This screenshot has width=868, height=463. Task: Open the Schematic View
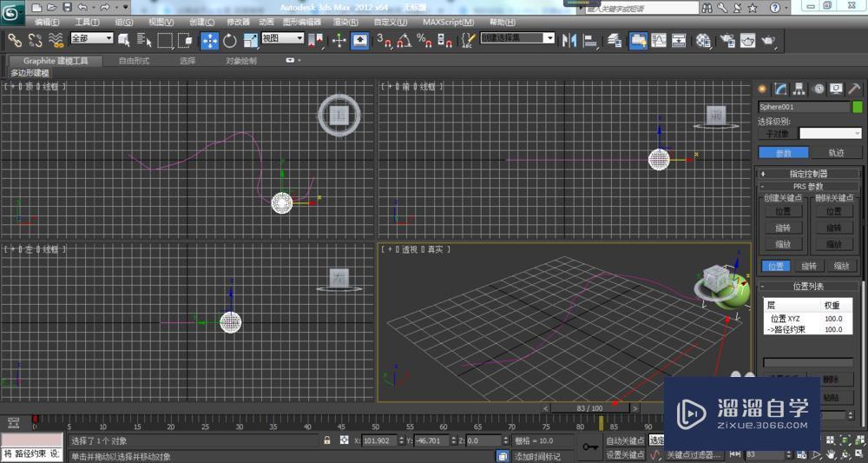tap(679, 41)
